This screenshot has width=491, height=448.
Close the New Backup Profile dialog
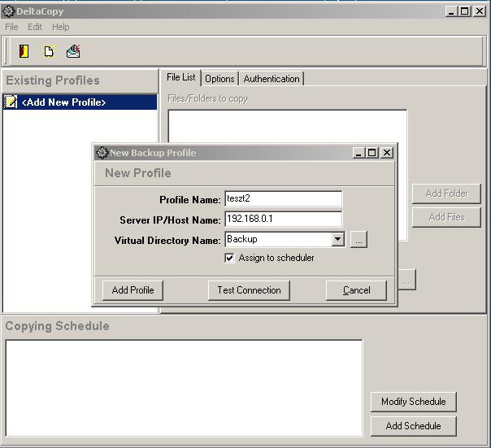tap(387, 153)
